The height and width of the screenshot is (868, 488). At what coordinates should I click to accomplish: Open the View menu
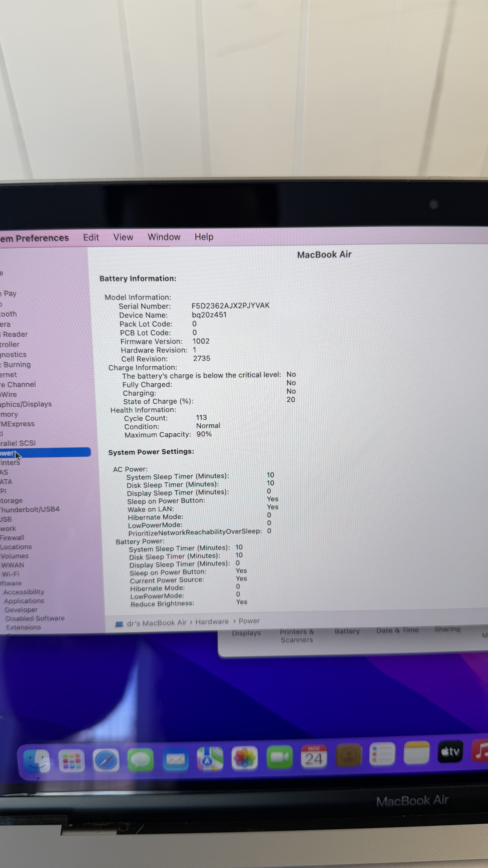[x=123, y=237]
